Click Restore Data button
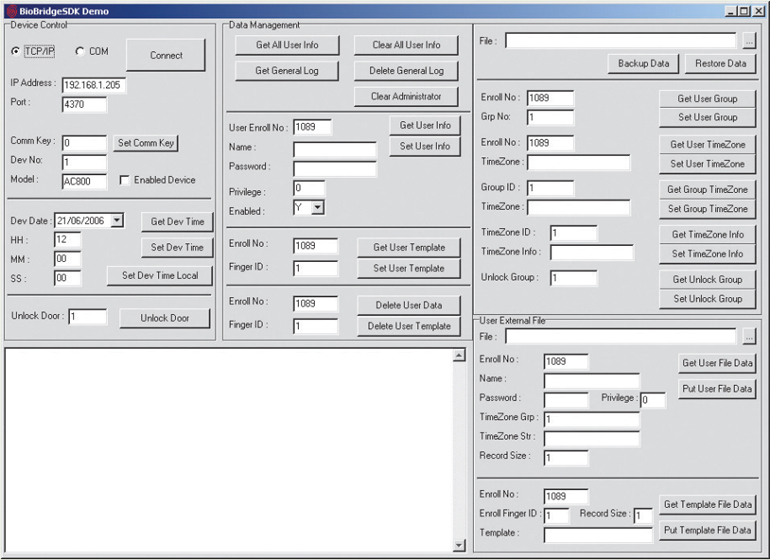This screenshot has height=560, width=770. pos(720,63)
